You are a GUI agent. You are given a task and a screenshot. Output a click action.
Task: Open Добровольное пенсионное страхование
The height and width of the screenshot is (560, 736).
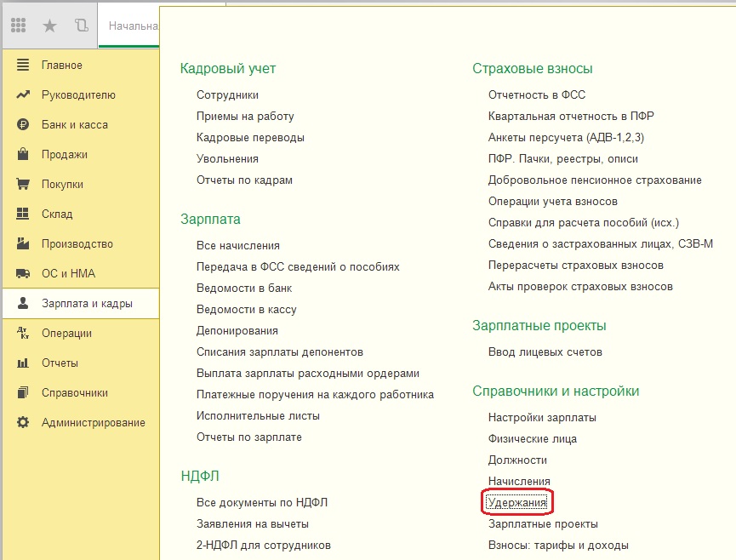coord(595,180)
